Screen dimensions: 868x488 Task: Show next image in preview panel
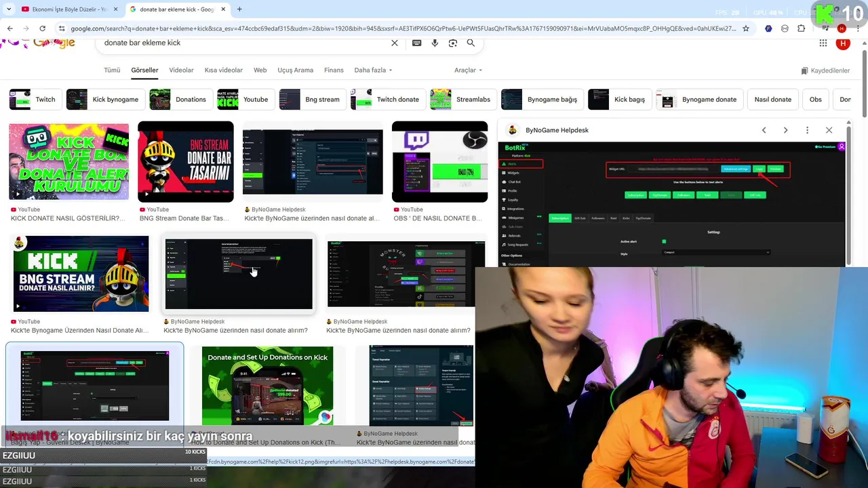(x=785, y=130)
